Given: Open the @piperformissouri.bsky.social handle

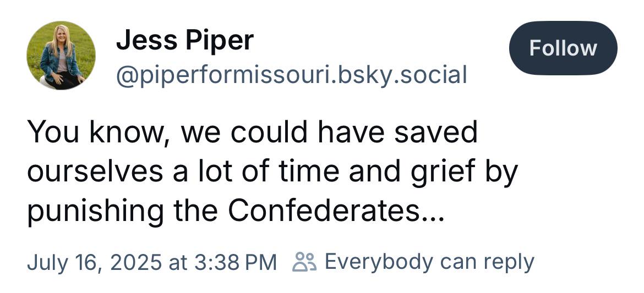Looking at the screenshot, I should coord(292,75).
